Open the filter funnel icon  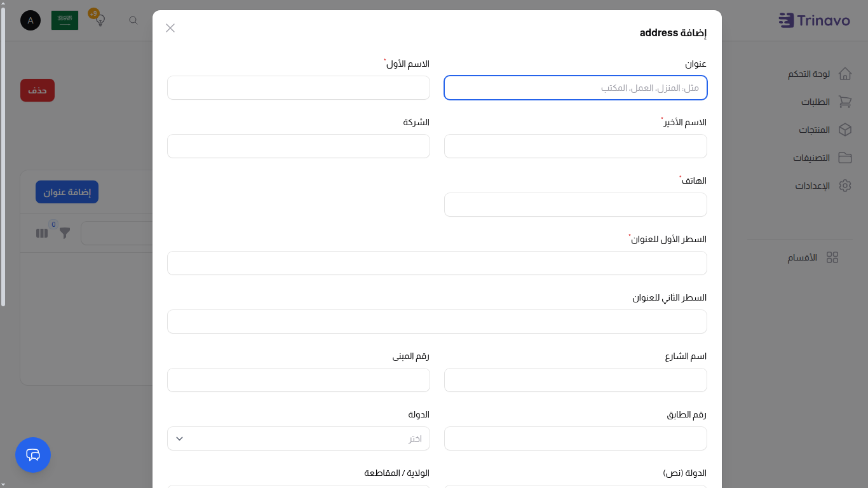(x=65, y=233)
